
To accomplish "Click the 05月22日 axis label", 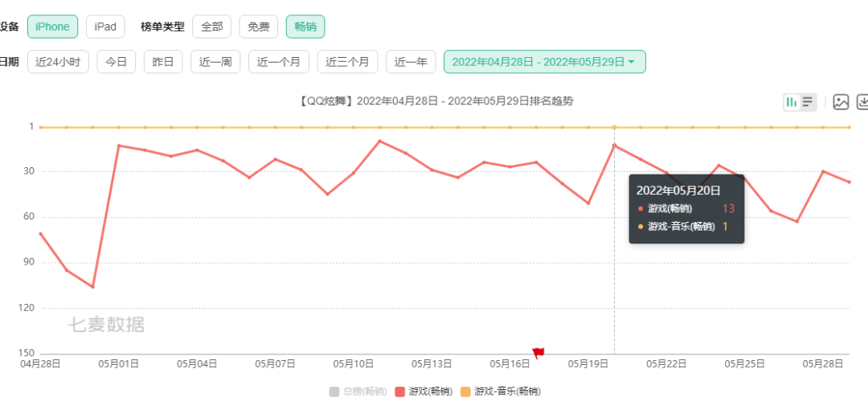I will click(x=666, y=364).
